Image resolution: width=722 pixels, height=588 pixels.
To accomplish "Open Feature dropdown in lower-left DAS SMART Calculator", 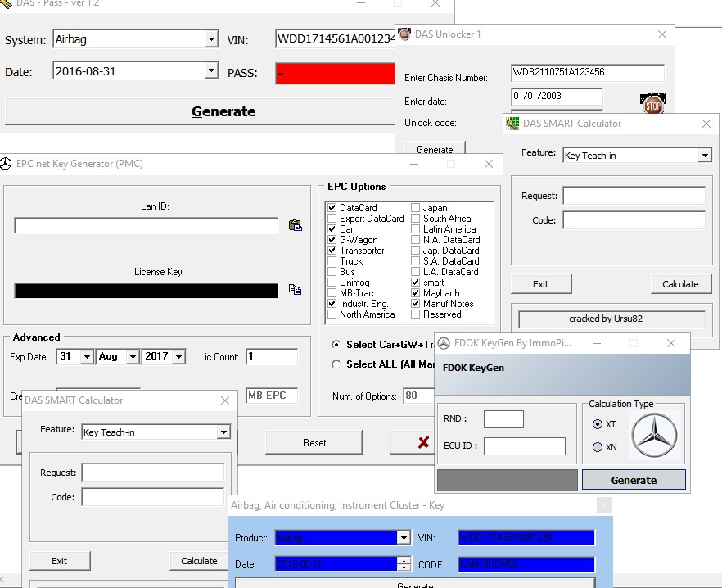I will 223,432.
